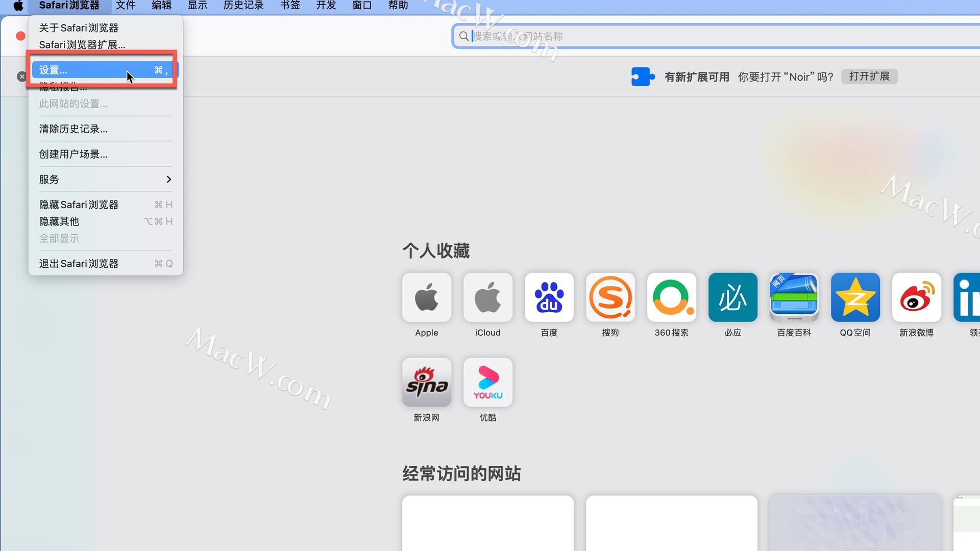Click the 经常访问的网站 heading
Viewport: 980px width, 551px height.
[461, 474]
